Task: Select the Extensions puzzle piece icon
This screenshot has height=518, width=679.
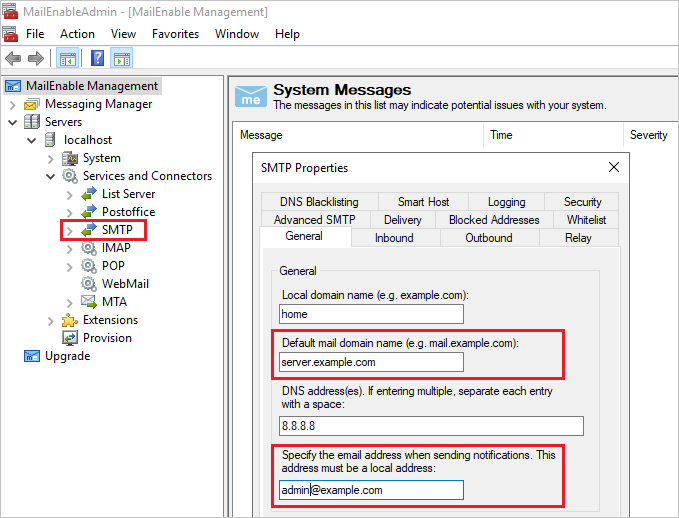Action: pos(70,320)
